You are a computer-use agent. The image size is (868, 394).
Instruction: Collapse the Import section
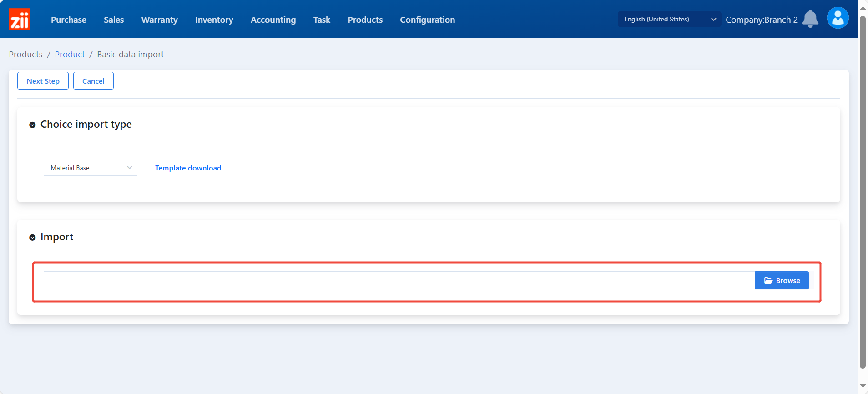pos(32,238)
